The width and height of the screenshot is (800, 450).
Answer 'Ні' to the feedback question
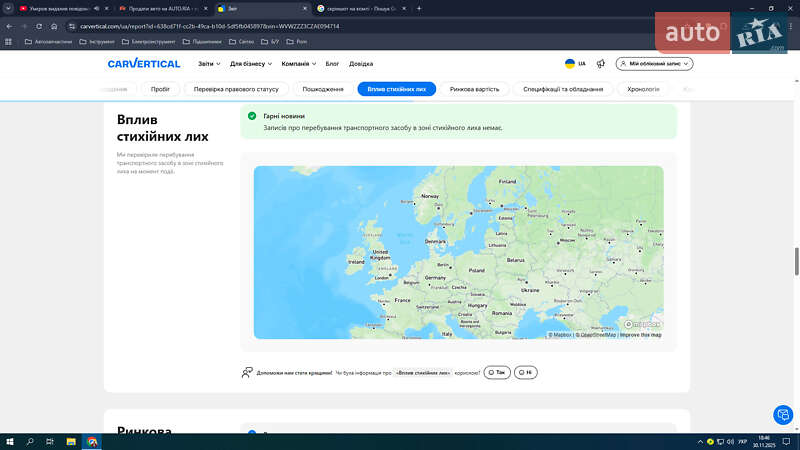coord(525,372)
